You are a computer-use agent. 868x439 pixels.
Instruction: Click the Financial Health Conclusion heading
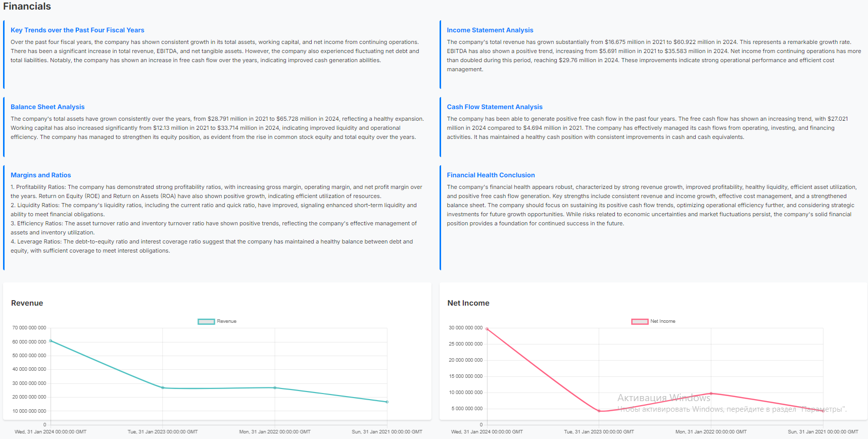click(491, 175)
